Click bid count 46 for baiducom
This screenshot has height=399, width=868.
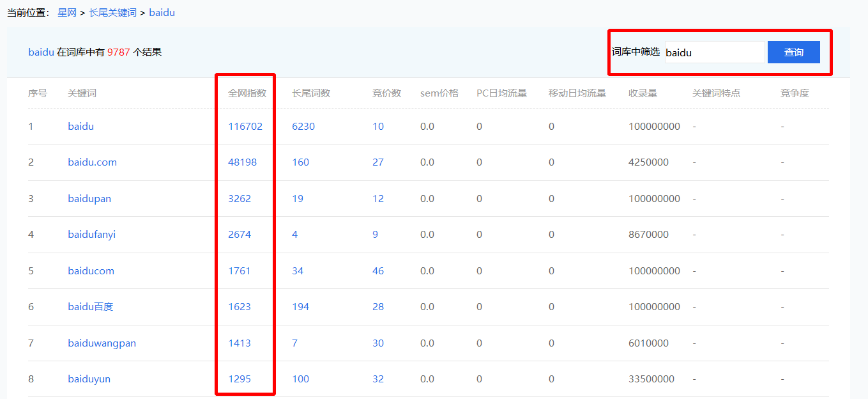(378, 271)
